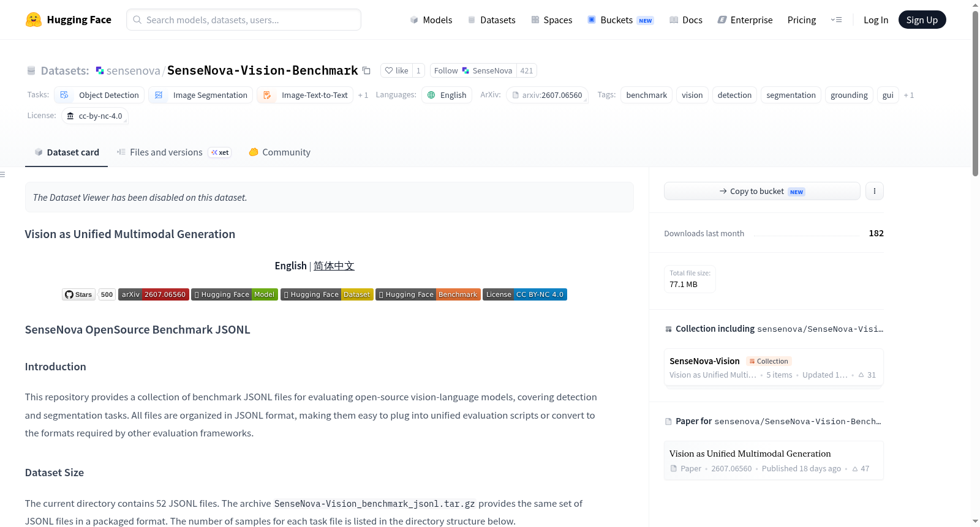Click the SenseNova avatar in Follow button
Image resolution: width=980 pixels, height=527 pixels.
click(x=466, y=70)
